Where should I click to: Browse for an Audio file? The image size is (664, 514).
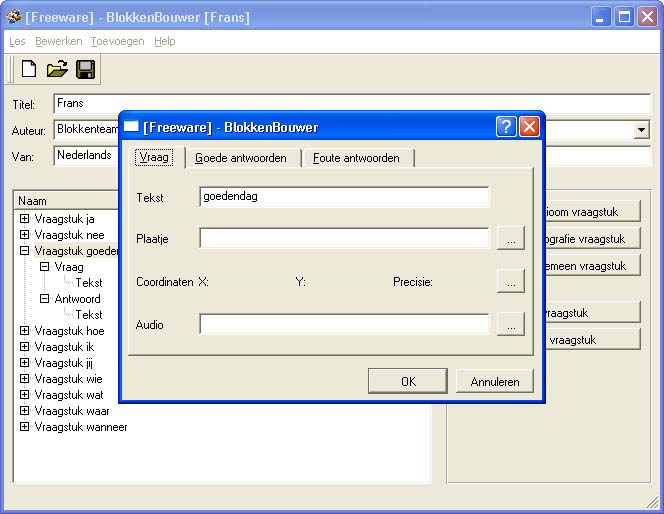coord(510,324)
